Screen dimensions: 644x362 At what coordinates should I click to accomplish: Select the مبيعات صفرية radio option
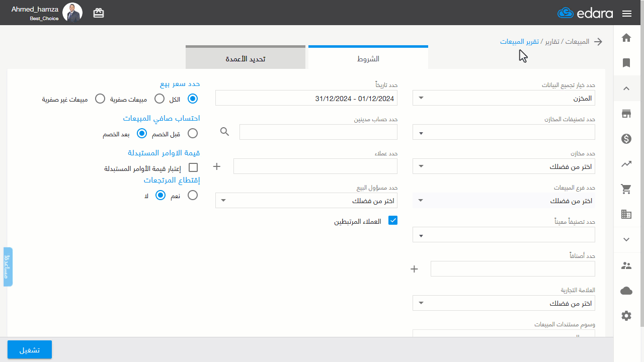pyautogui.click(x=159, y=99)
